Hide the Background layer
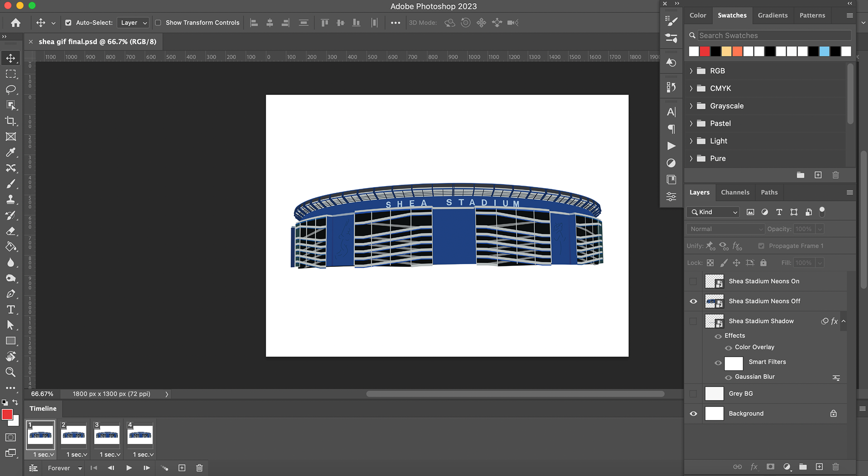This screenshot has height=476, width=868. [693, 414]
